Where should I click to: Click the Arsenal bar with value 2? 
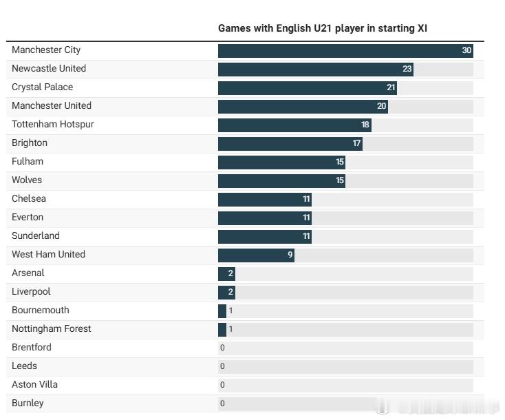pyautogui.click(x=226, y=274)
